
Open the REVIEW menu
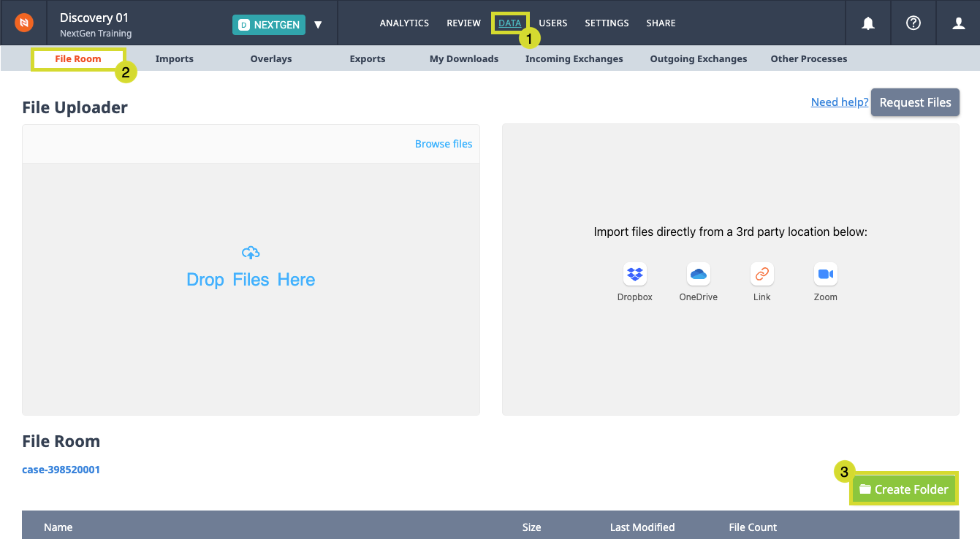click(x=464, y=23)
